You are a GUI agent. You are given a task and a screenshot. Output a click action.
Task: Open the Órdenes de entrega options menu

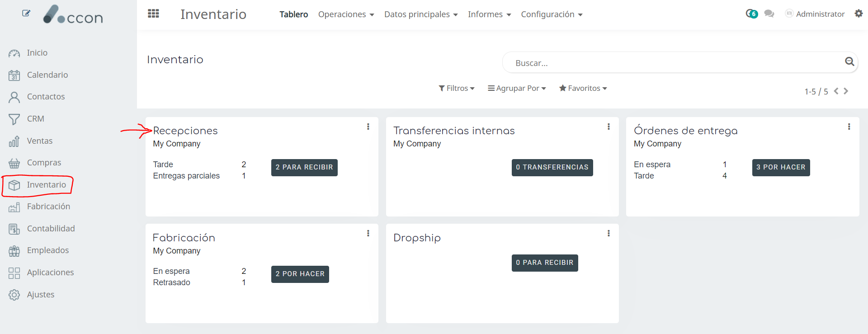click(x=849, y=127)
